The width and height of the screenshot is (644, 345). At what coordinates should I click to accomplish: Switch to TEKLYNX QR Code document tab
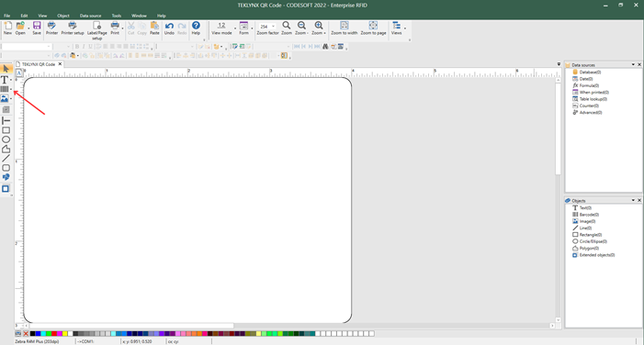[x=39, y=64]
